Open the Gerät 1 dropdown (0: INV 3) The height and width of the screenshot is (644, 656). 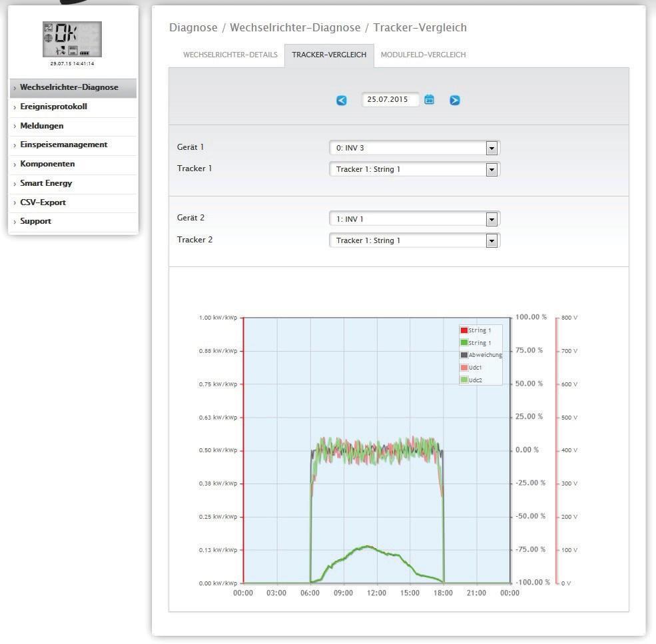pos(415,148)
